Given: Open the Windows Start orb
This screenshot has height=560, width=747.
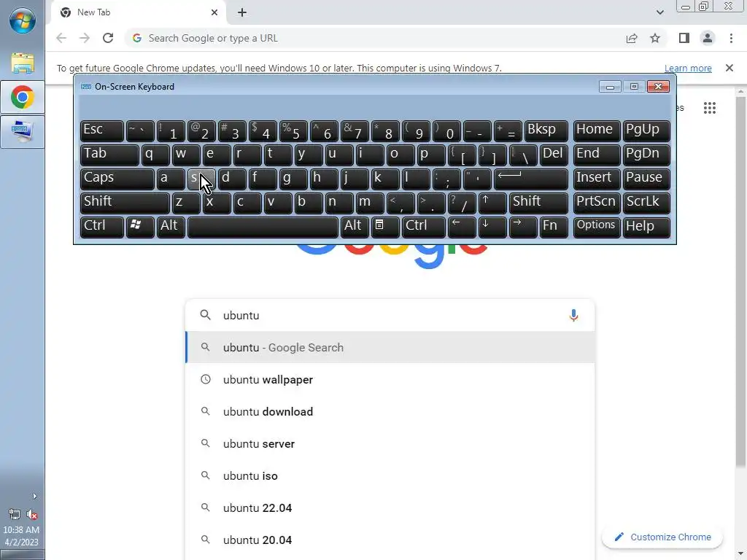Looking at the screenshot, I should (x=23, y=21).
